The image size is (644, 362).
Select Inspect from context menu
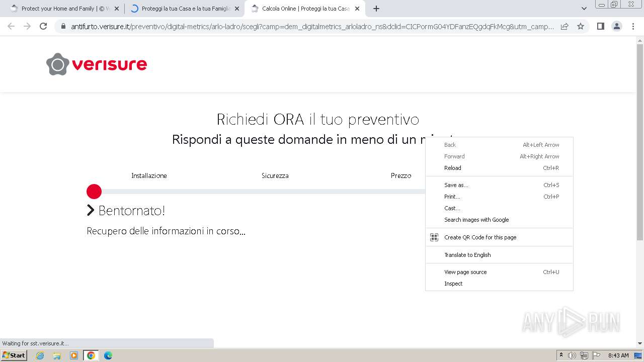point(499,284)
